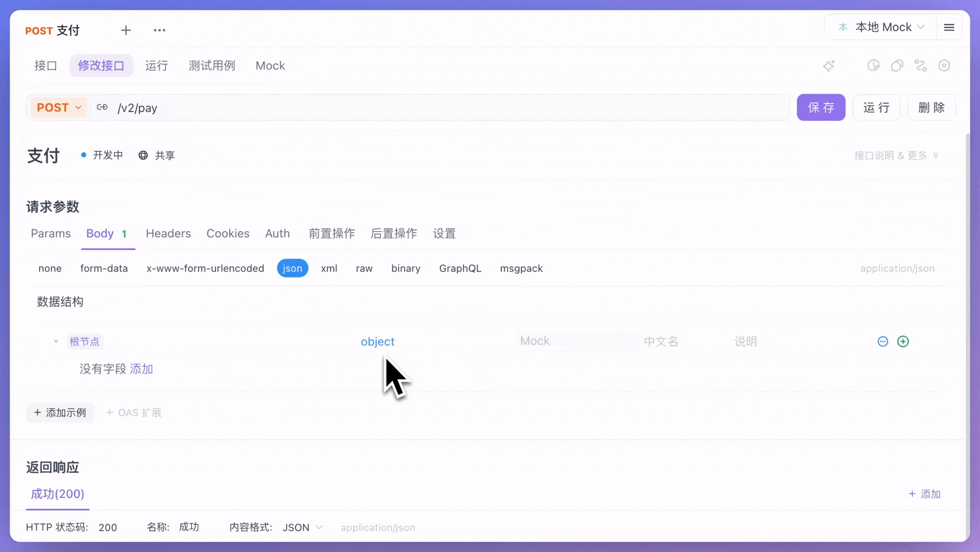Click the green add-child-node plus icon
This screenshot has width=980, height=552.
903,342
